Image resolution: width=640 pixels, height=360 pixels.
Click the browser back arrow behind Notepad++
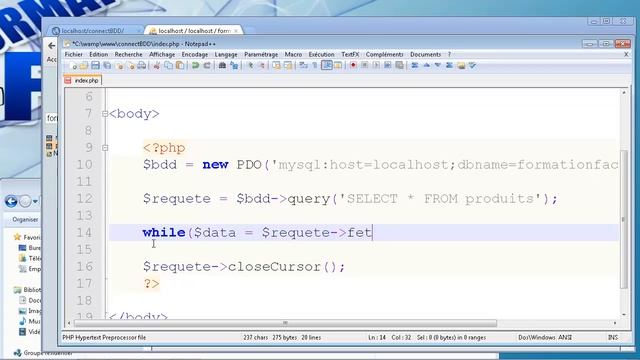pos(51,46)
